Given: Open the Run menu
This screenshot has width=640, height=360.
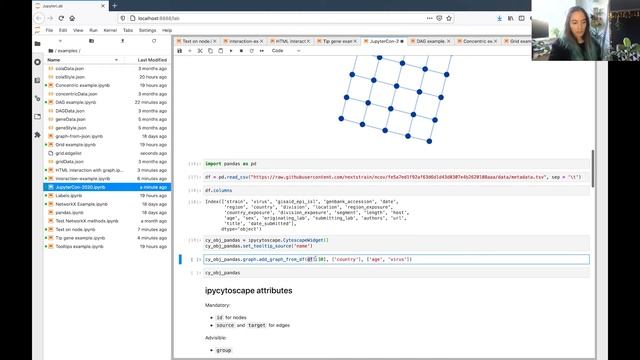Looking at the screenshot, I should point(93,30).
